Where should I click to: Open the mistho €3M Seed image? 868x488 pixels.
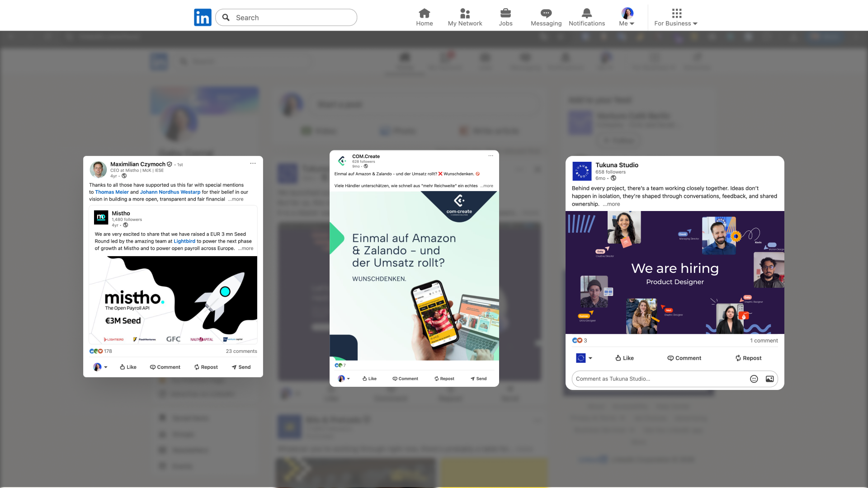pos(173,300)
